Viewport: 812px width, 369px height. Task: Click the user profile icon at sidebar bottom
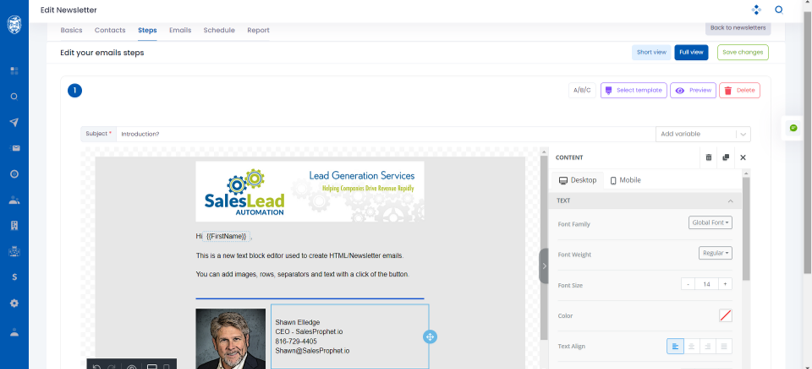click(14, 333)
